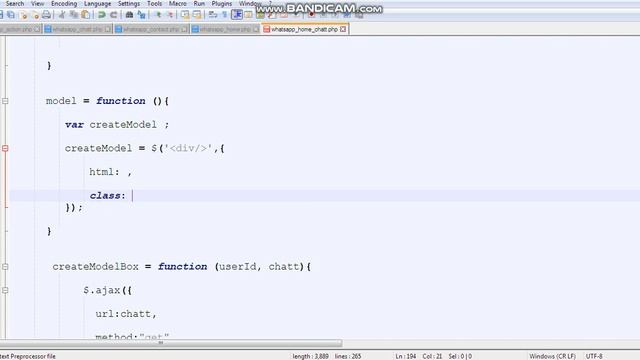The image size is (640, 360).
Task: Click the Paste clipboard icon
Action: coord(85,15)
